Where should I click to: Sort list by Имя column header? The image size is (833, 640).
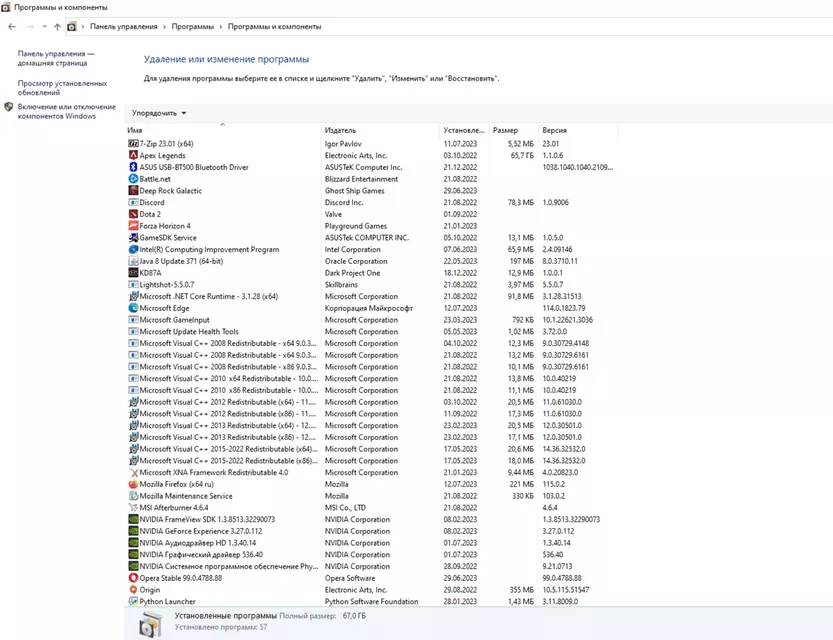[x=223, y=130]
